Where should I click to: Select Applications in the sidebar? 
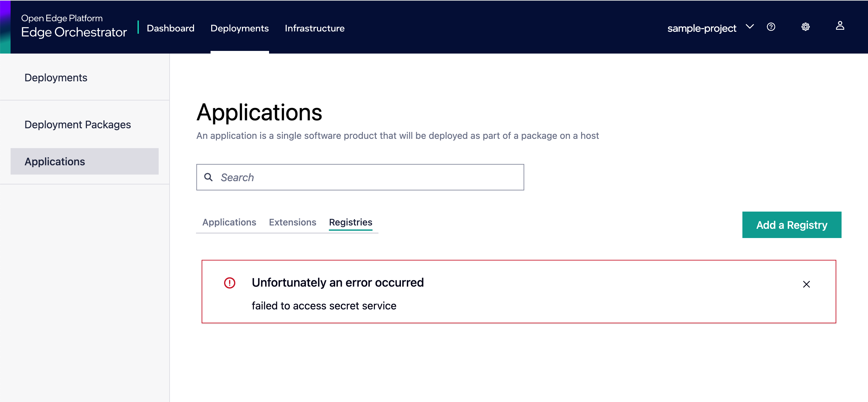coord(55,161)
